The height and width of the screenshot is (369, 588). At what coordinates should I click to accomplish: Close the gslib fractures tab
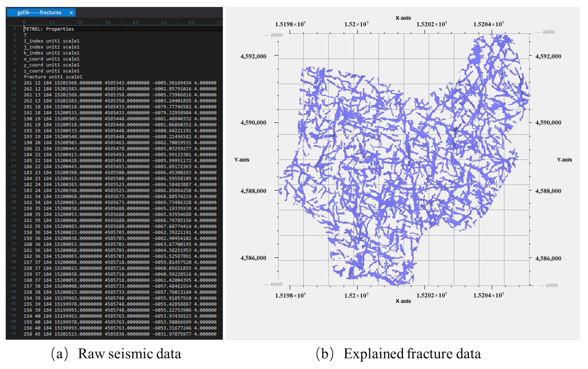(71, 13)
